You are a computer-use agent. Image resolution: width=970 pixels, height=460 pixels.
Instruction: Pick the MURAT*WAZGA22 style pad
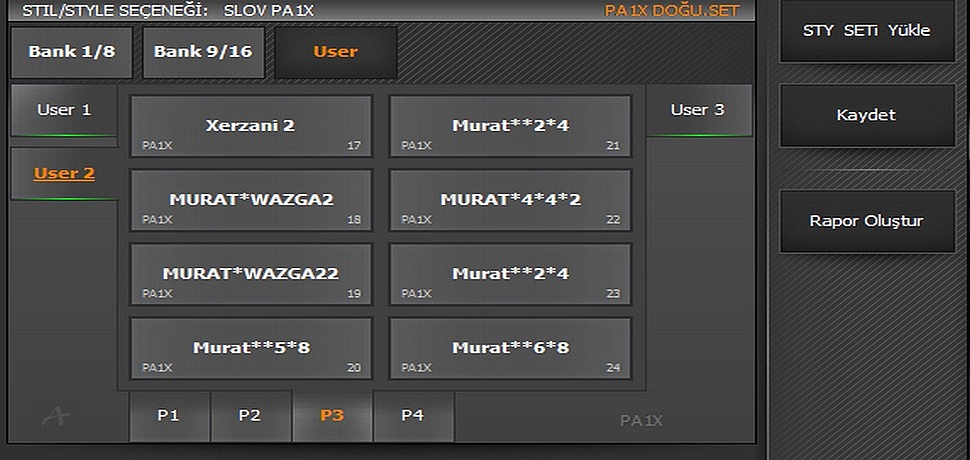pos(251,274)
